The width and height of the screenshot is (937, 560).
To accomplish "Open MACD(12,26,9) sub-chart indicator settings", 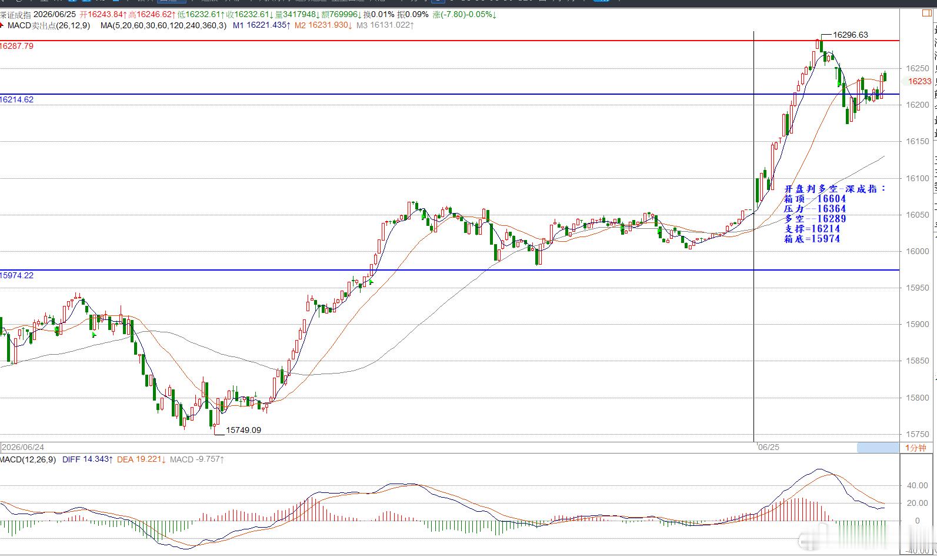I will pyautogui.click(x=28, y=459).
